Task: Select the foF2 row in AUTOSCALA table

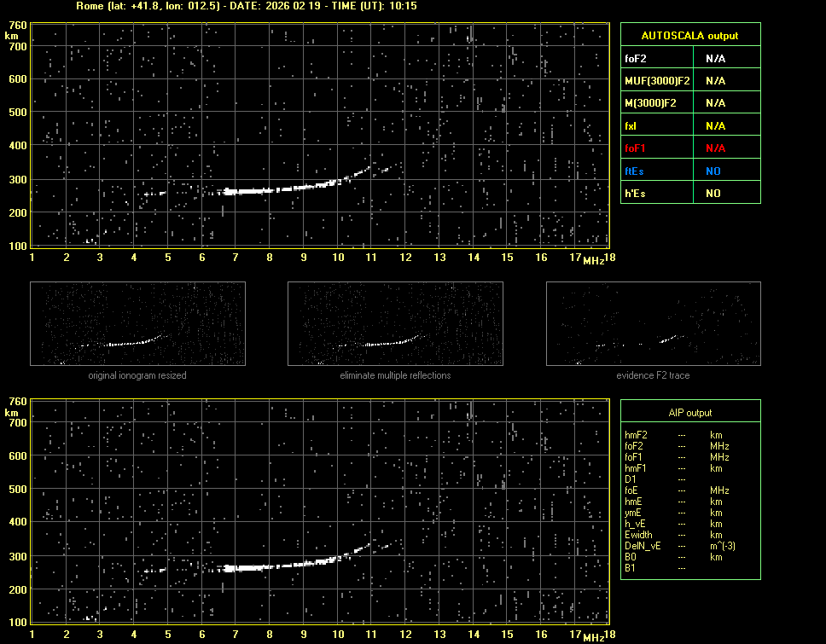Action: pyautogui.click(x=689, y=58)
